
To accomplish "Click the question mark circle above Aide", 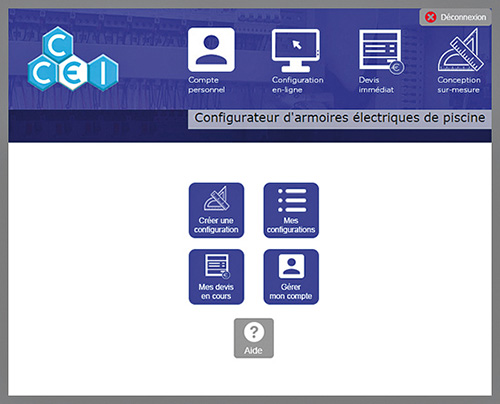I will [x=254, y=332].
